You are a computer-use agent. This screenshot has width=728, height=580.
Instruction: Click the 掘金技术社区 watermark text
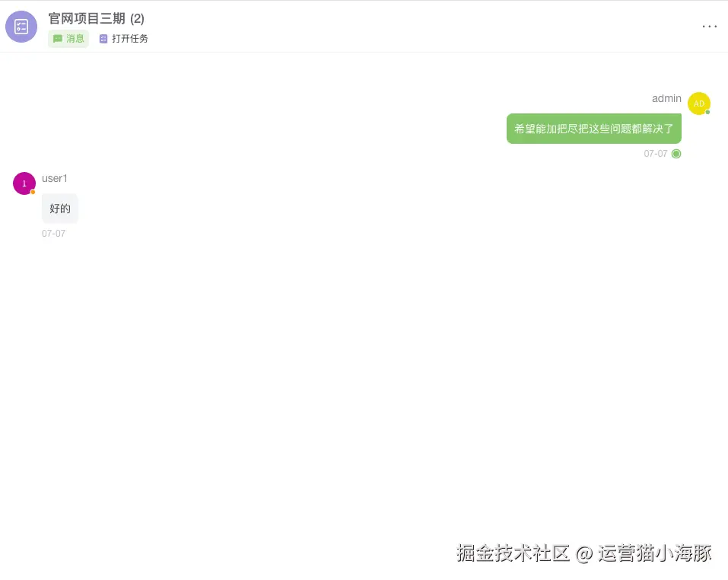pos(513,553)
